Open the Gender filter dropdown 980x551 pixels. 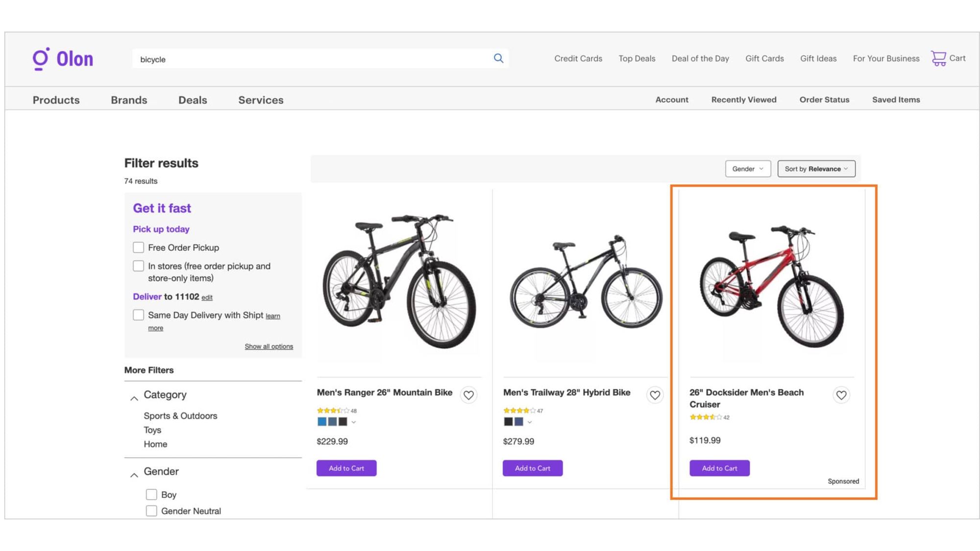point(748,168)
